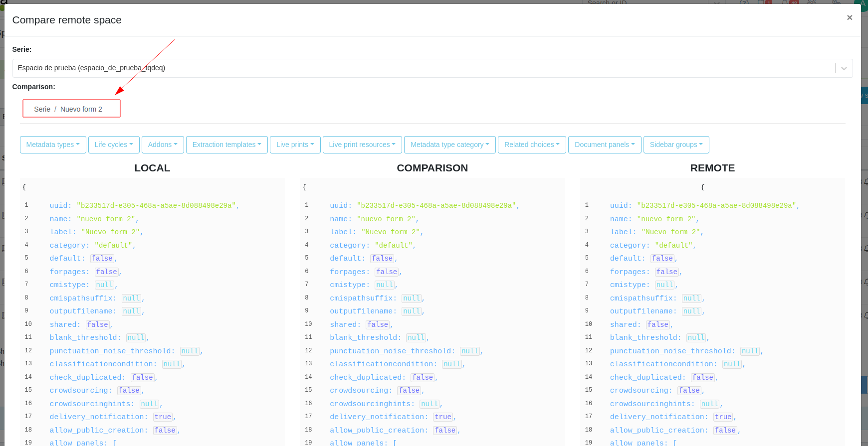The height and width of the screenshot is (446, 868).
Task: Open the Live print resources menu
Action: (x=362, y=145)
